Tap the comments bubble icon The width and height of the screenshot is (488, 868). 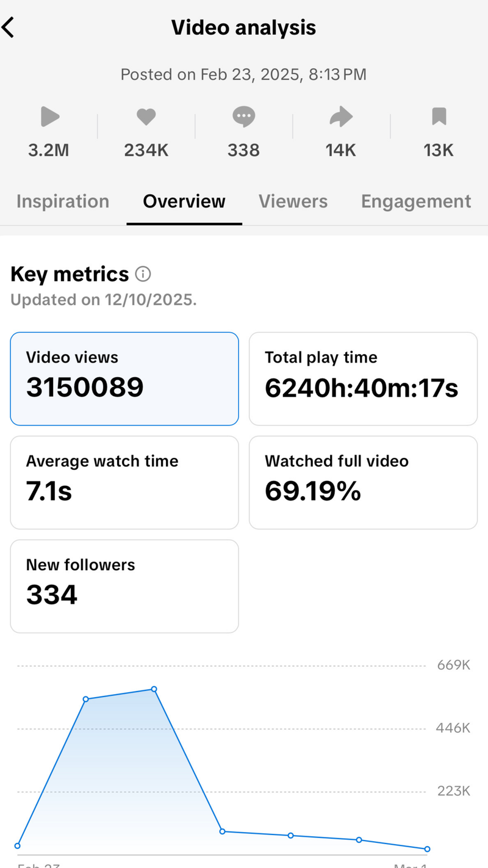[x=243, y=116]
